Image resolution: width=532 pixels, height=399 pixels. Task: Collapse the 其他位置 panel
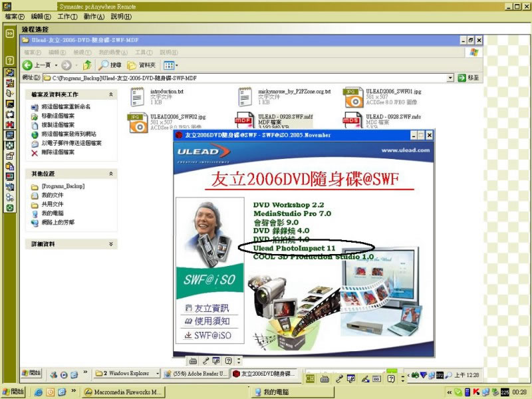tap(110, 174)
